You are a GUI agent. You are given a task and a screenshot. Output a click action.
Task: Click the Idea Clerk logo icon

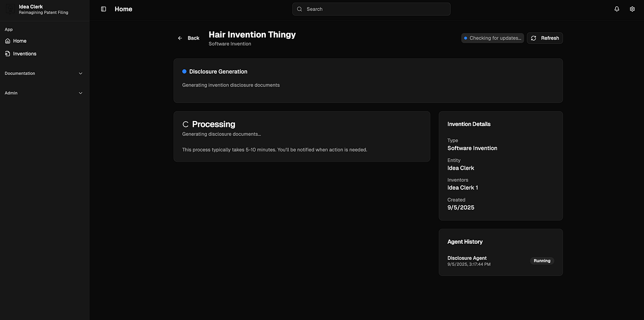(10, 9)
